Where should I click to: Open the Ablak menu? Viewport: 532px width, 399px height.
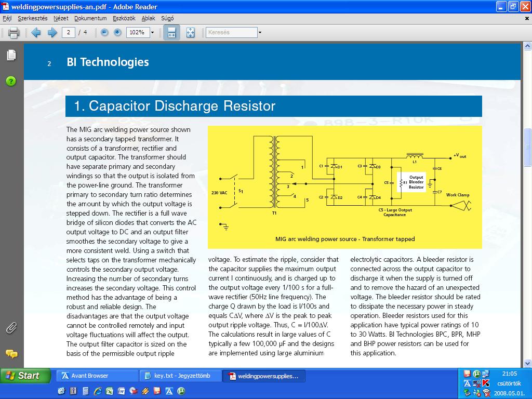[148, 18]
